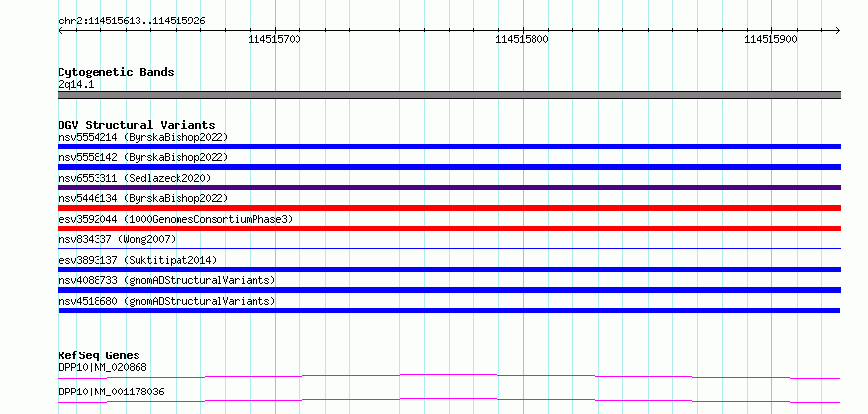Select the DGV Structural Variants track title
Image resolution: width=868 pixels, height=414 pixels.
(137, 125)
